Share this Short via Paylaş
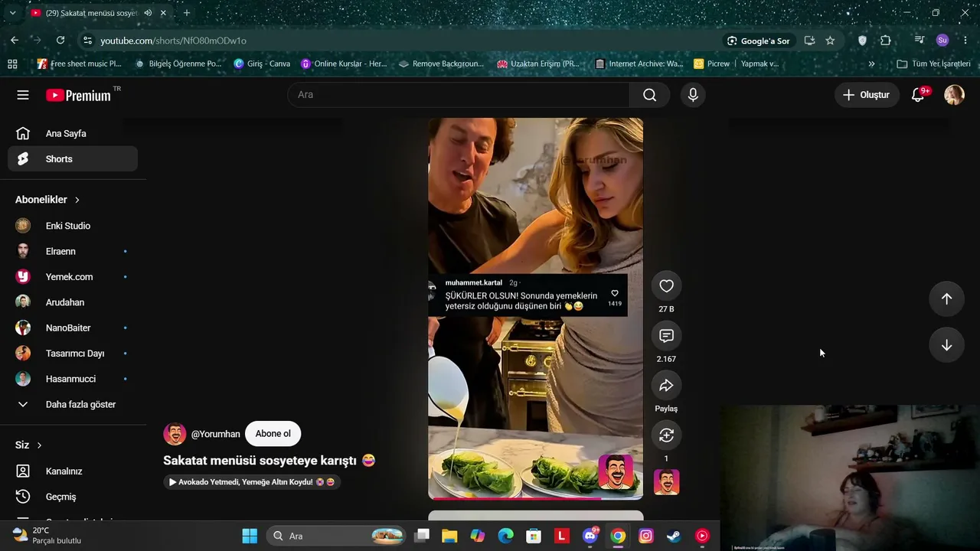The height and width of the screenshot is (551, 980). click(x=666, y=386)
